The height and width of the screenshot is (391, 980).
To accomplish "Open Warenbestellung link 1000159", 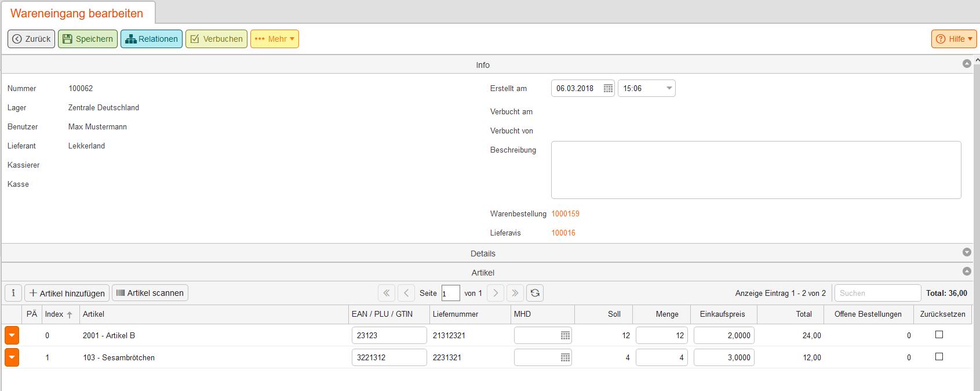I will [x=565, y=214].
